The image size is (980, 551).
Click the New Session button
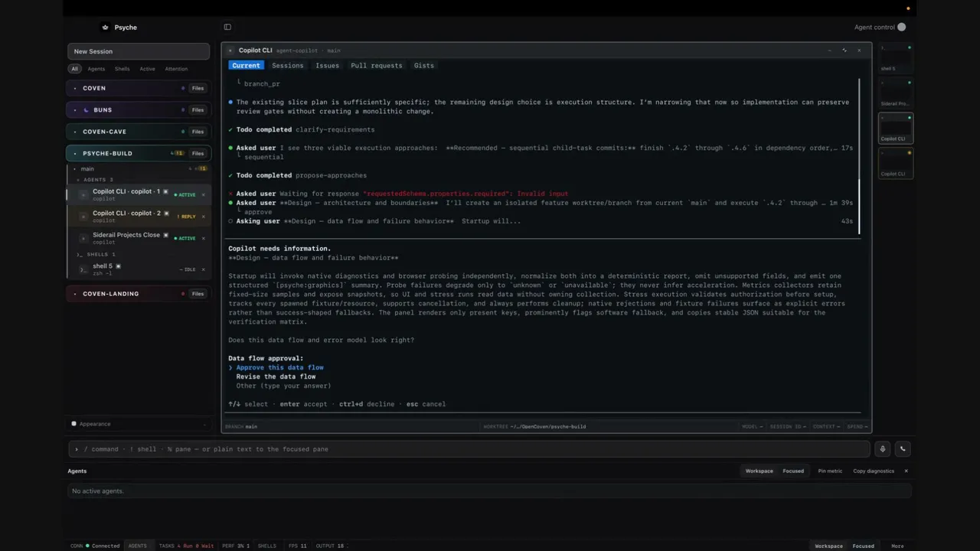point(139,51)
